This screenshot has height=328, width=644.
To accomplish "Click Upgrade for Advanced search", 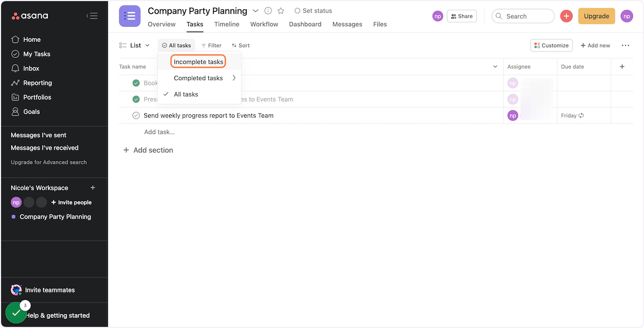I will 49,162.
